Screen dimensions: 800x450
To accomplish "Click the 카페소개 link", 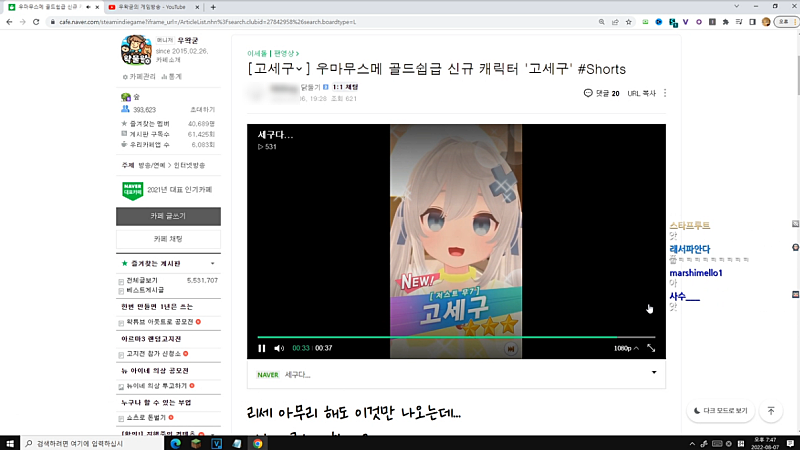I will pos(168,60).
